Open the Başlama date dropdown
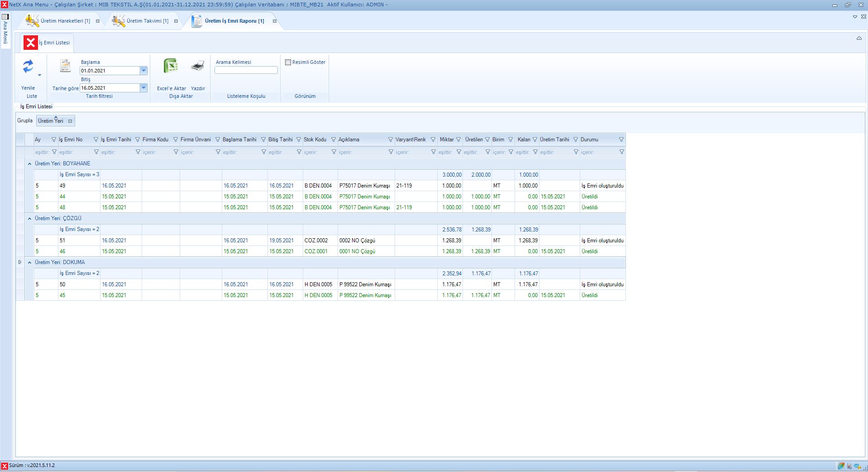Image resolution: width=868 pixels, height=472 pixels. [143, 71]
